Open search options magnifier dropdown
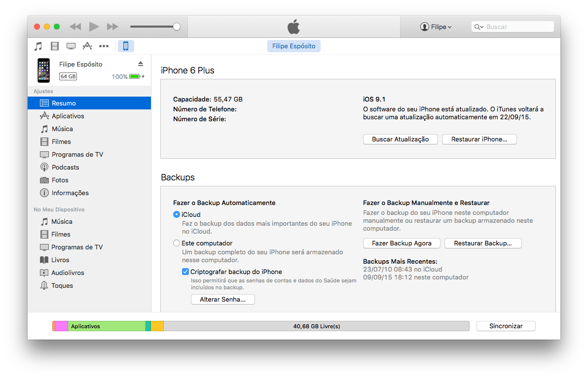Screen dimensions: 588x379 [x=478, y=27]
